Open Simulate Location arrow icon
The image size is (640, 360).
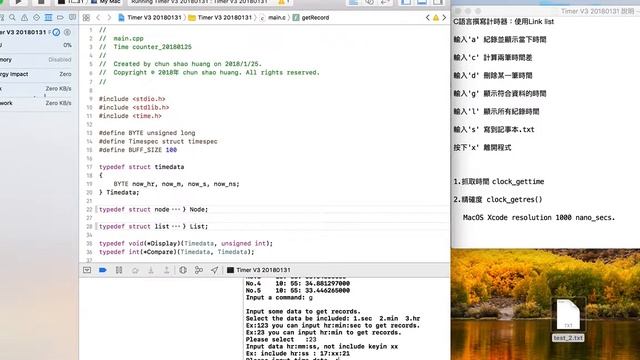click(215, 270)
